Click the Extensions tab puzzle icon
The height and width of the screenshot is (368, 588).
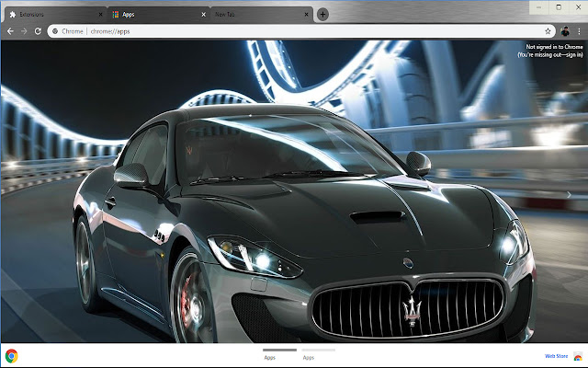[13, 15]
